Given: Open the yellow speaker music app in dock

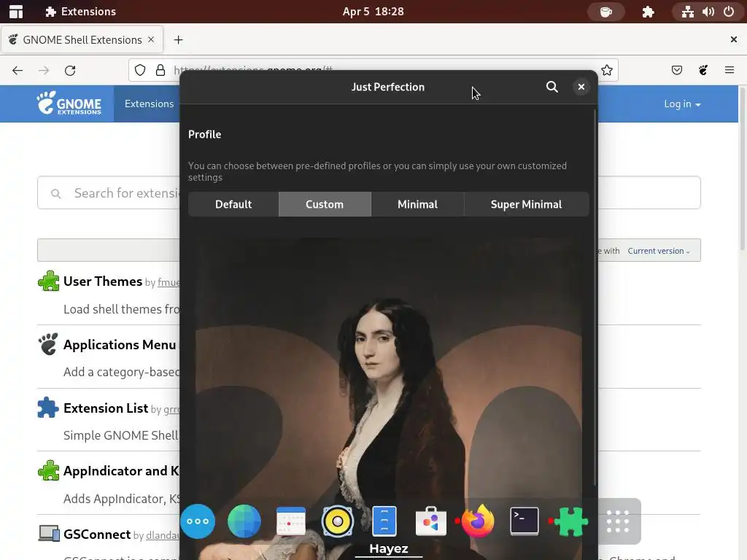Looking at the screenshot, I should coord(337,521).
